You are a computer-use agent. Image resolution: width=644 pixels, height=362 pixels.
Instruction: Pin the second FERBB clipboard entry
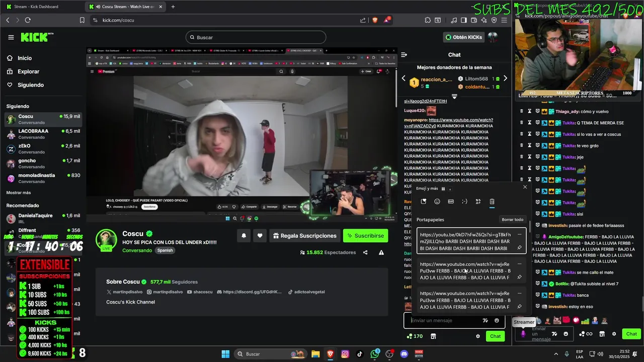519,277
